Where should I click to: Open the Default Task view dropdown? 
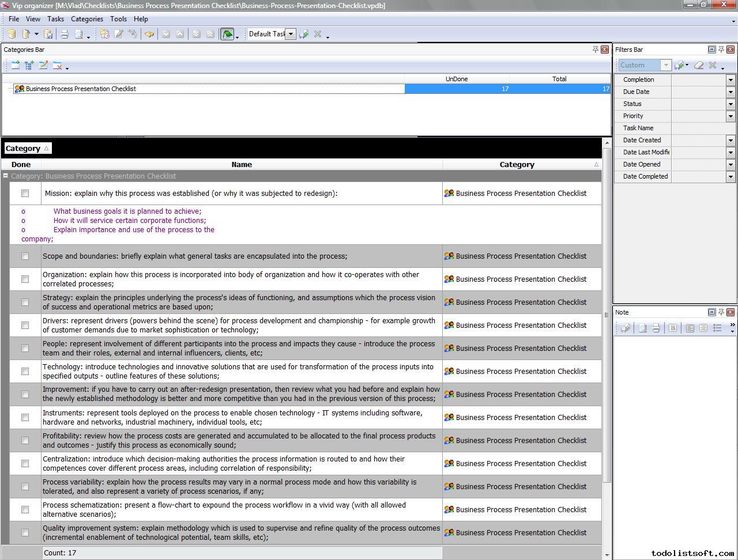[291, 34]
